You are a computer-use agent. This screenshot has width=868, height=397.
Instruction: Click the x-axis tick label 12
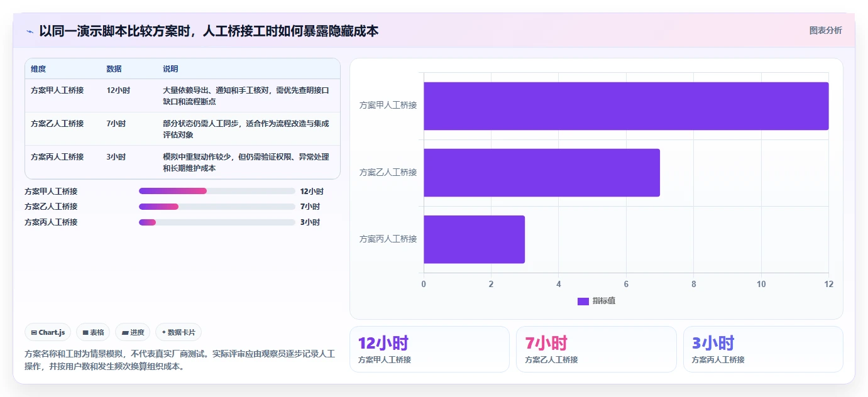[x=828, y=284]
